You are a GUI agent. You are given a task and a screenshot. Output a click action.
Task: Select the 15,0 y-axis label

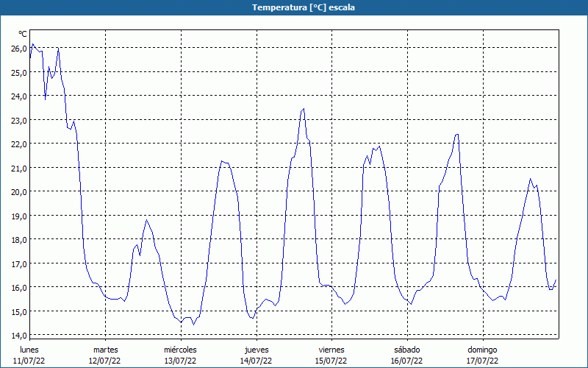tap(19, 311)
